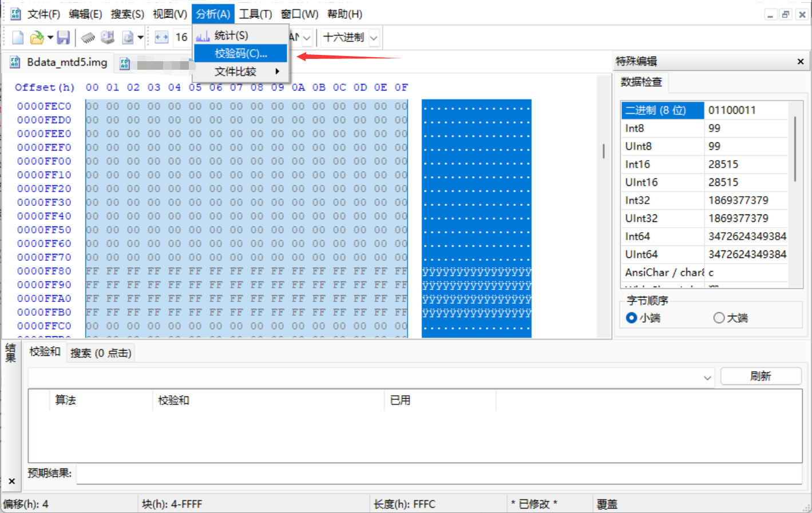Open the 工具(T) menu

tap(255, 14)
